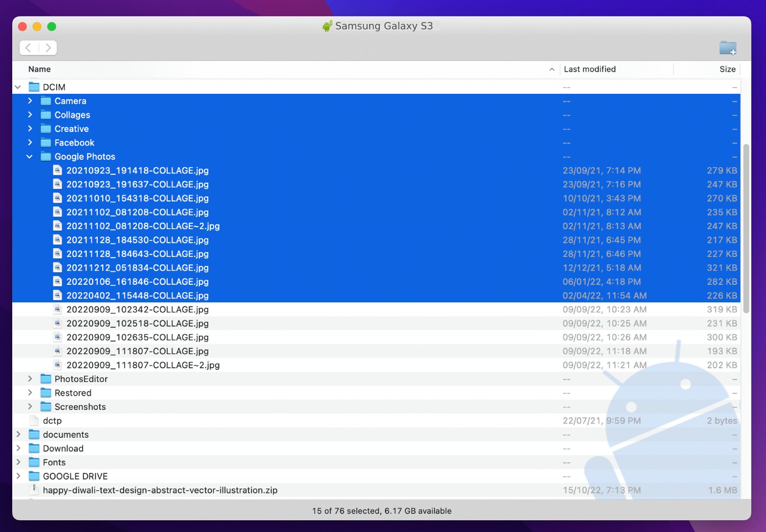This screenshot has width=766, height=532.
Task: Select file 20211010_154318-COLLAGE.jpg
Action: coord(137,198)
